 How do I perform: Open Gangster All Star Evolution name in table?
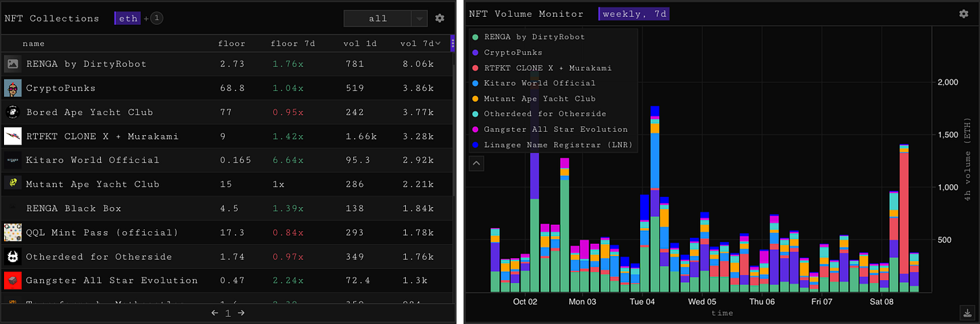click(112, 280)
